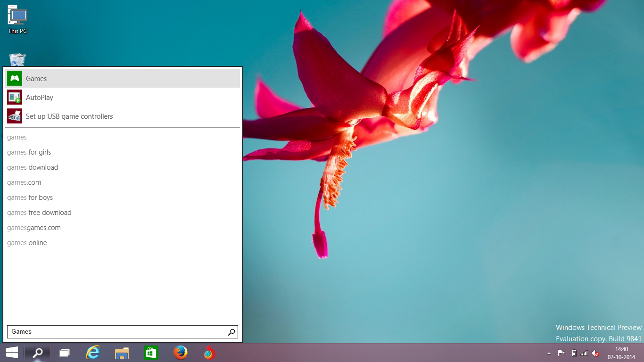
Task: Open Set up USB game controllers
Action: tap(123, 116)
